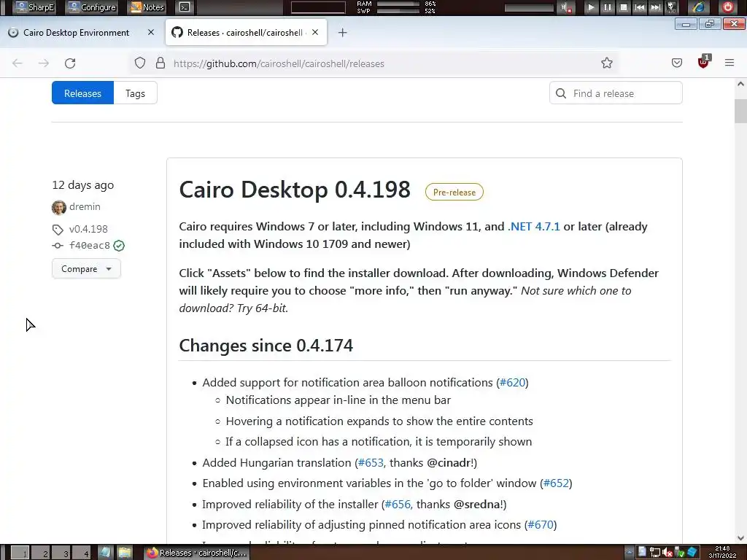The image size is (747, 560).
Task: Open tracking protection shield icon
Action: pyautogui.click(x=139, y=63)
